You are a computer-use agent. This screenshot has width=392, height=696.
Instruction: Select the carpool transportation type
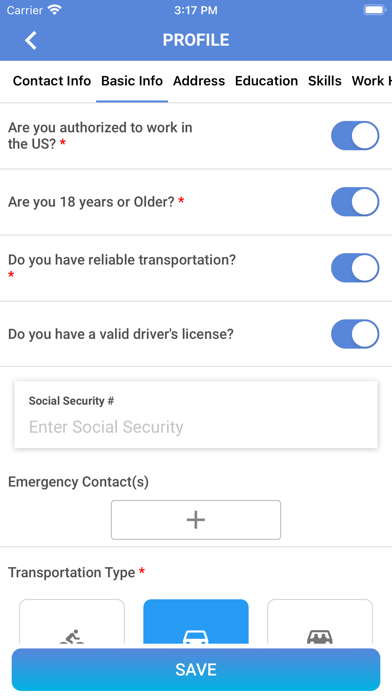click(320, 621)
